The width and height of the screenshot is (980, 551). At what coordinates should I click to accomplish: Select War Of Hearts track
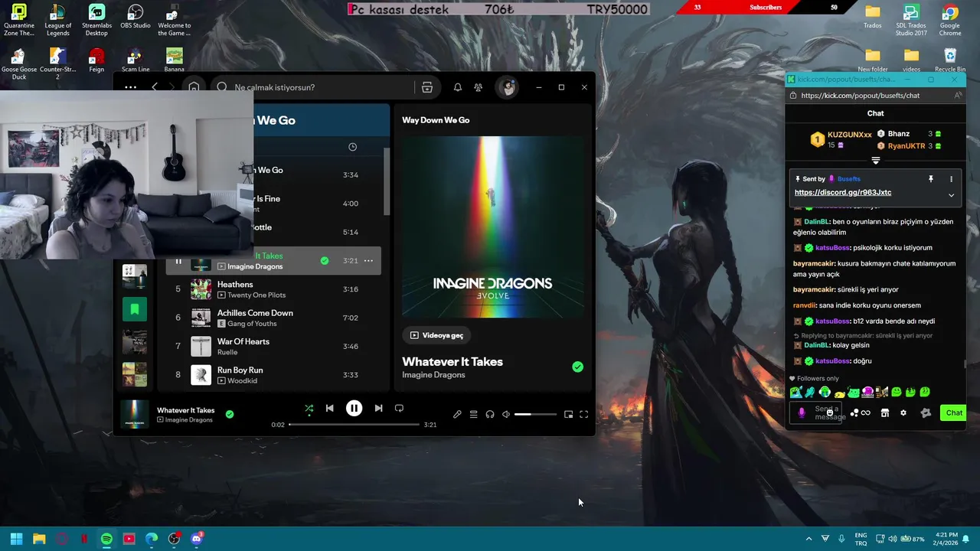point(273,347)
